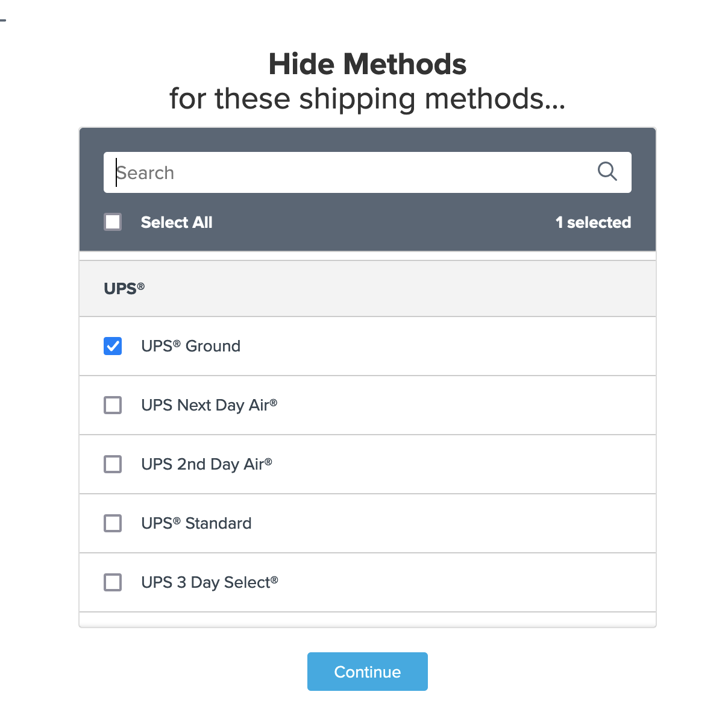728x721 pixels.
Task: Click the "UPS® Ground" method label
Action: (x=190, y=346)
